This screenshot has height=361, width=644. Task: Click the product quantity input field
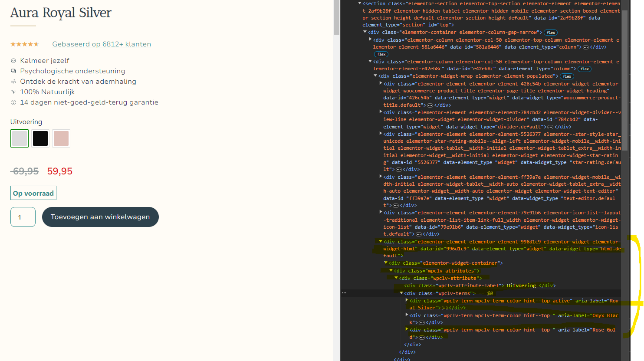point(23,217)
